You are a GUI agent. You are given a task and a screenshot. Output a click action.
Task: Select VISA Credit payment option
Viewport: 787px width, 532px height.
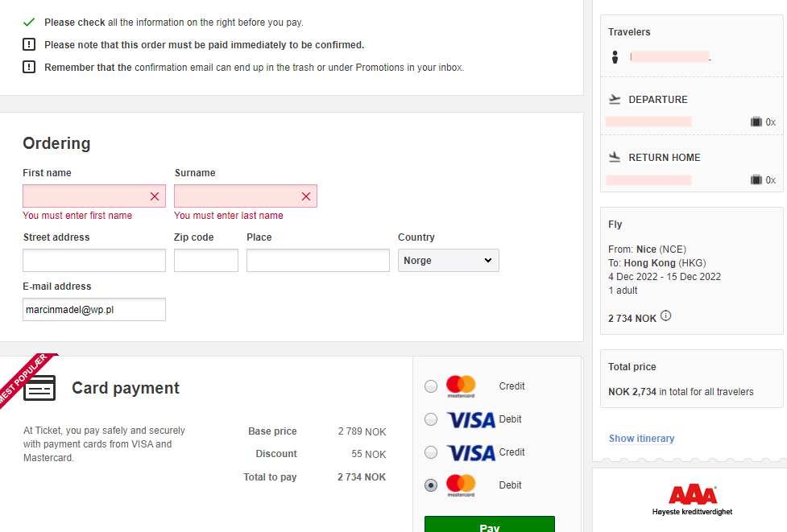click(431, 452)
